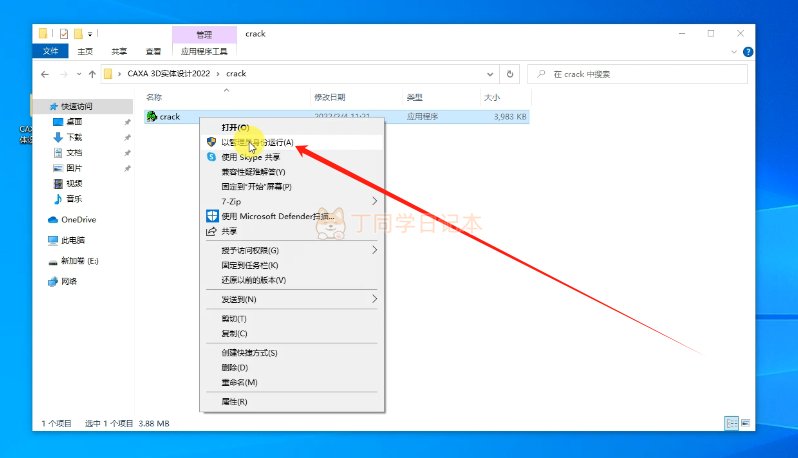This screenshot has width=798, height=458.
Task: Select 音乐 in the sidebar
Action: (x=74, y=199)
